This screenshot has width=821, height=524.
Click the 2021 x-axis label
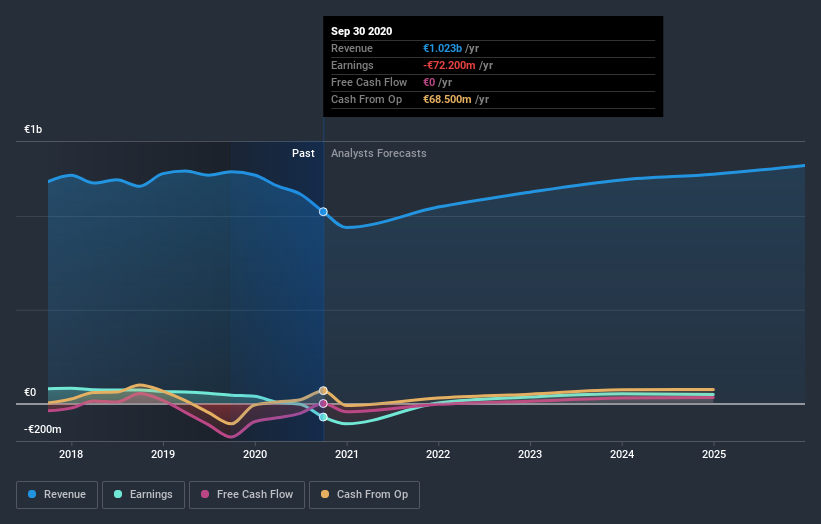pyautogui.click(x=347, y=454)
